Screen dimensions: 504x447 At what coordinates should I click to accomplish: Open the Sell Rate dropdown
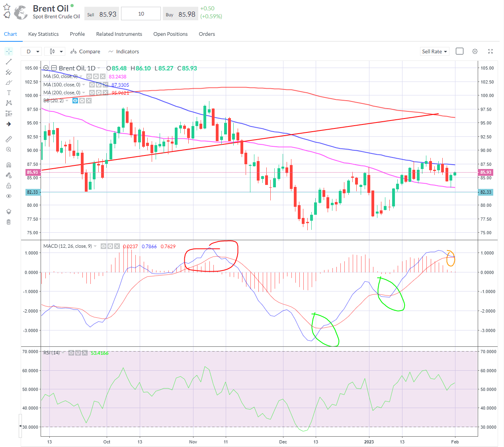point(435,51)
